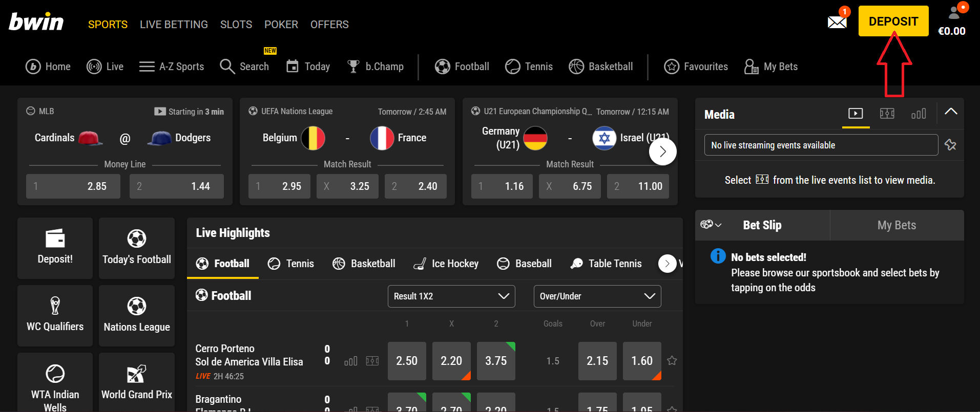Select the LIVE BETTING main menu item
The image size is (980, 412).
click(174, 25)
